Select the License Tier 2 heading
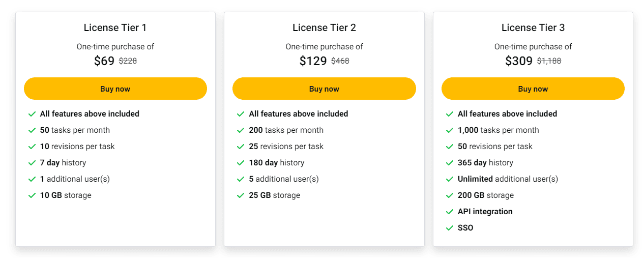 coord(324,27)
